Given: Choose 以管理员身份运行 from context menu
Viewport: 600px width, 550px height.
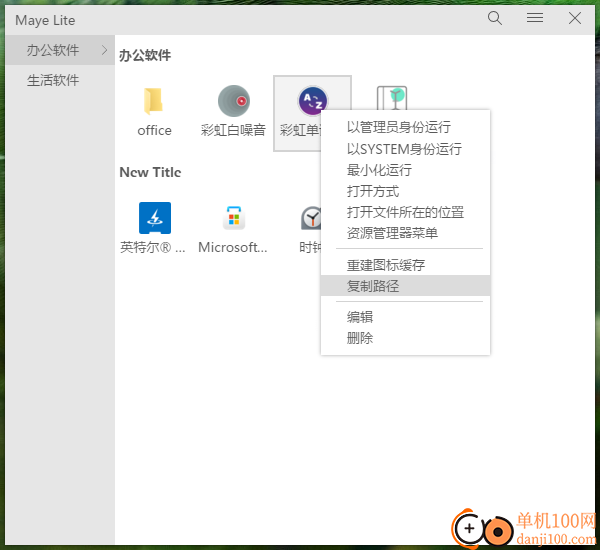Looking at the screenshot, I should click(405, 127).
